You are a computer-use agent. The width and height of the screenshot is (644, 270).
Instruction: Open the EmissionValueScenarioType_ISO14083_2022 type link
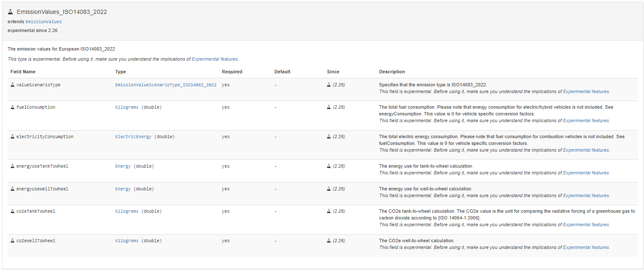coord(166,85)
